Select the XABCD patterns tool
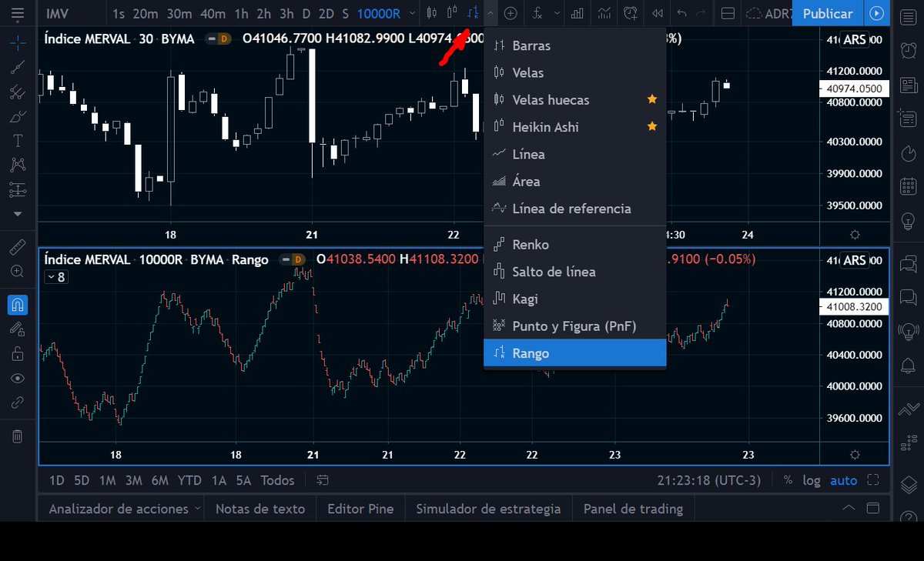 coord(17,165)
